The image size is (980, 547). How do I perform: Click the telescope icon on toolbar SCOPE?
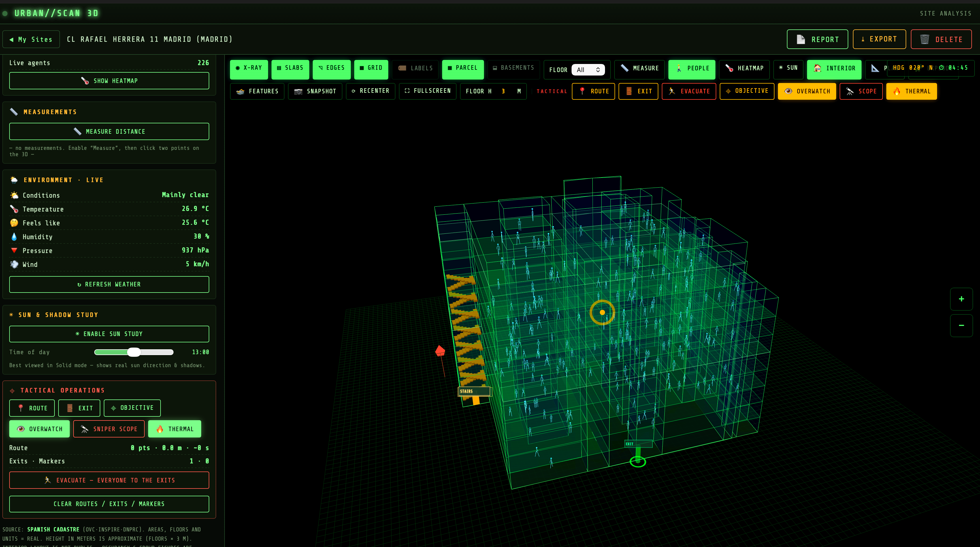850,91
